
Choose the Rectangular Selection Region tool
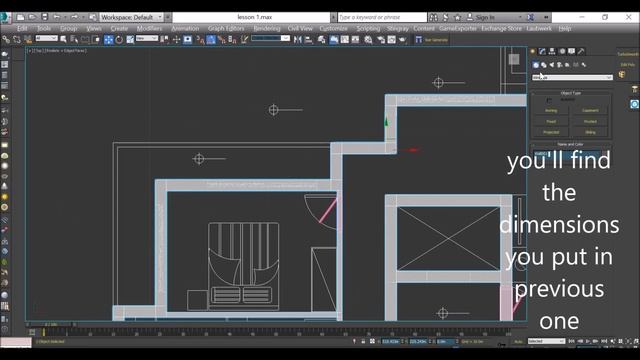(x=85, y=39)
